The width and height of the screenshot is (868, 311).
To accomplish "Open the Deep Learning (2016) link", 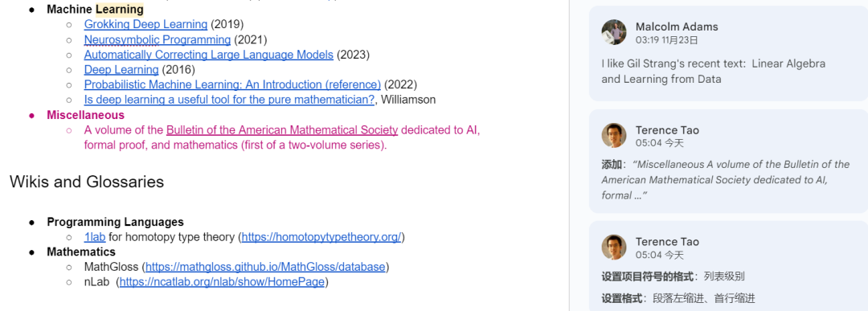I will point(121,70).
